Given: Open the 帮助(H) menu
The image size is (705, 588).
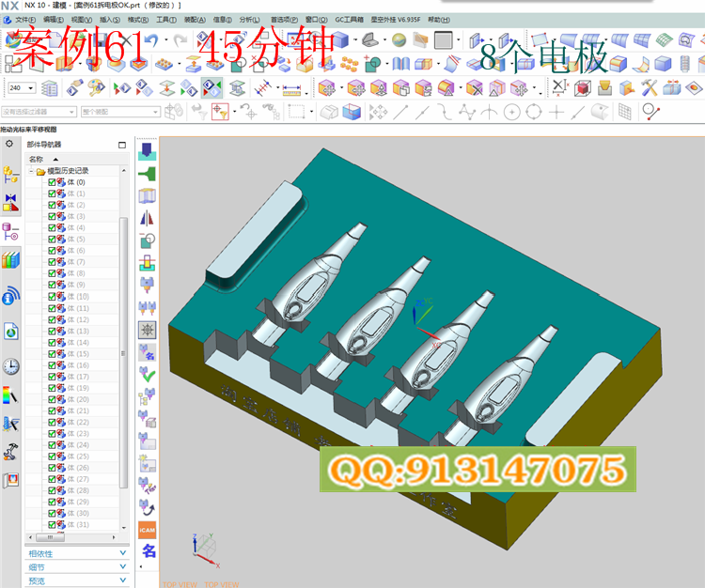Looking at the screenshot, I should click(x=439, y=20).
